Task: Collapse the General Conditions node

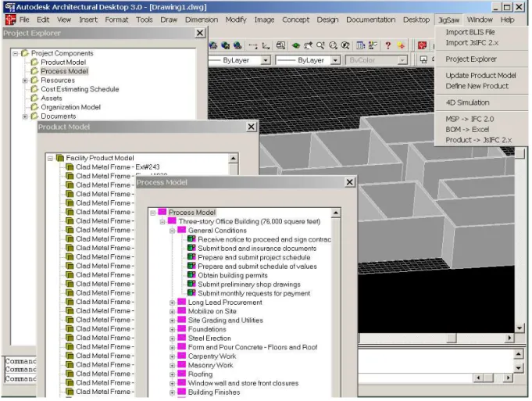Action: click(172, 231)
